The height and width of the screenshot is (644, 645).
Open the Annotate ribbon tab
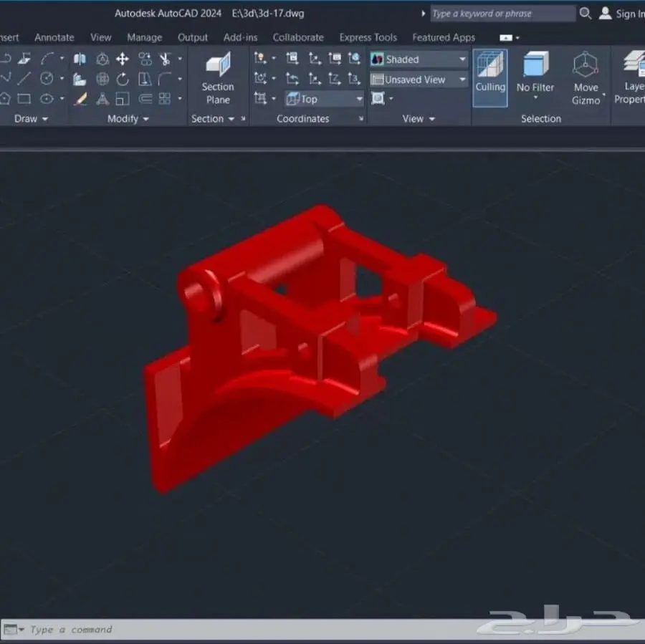54,37
